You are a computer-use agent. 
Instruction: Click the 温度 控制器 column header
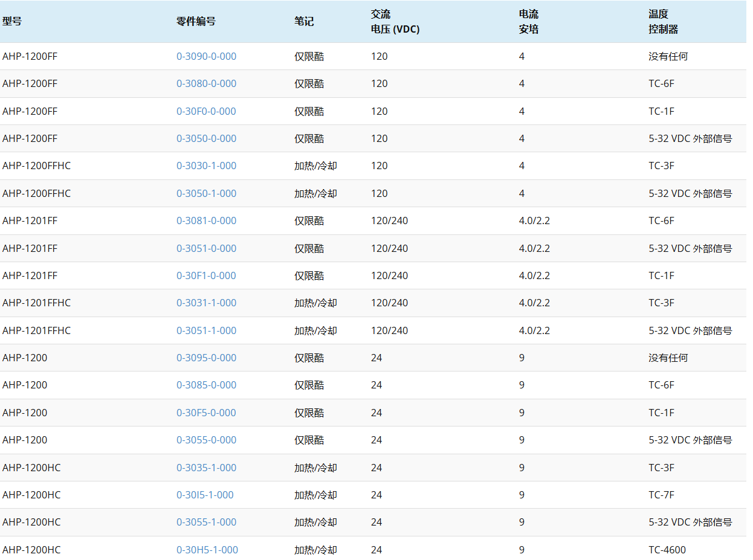[664, 22]
